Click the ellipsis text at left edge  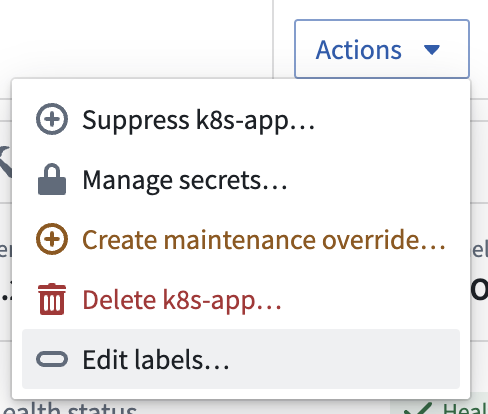click(x=6, y=292)
